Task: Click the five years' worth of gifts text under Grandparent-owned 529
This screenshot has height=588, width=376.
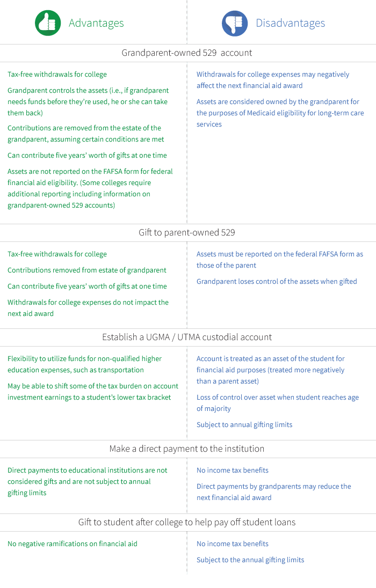Action: [87, 155]
